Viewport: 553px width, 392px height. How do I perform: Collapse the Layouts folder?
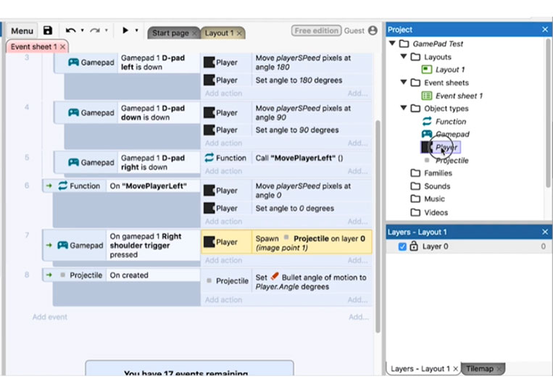click(x=404, y=56)
